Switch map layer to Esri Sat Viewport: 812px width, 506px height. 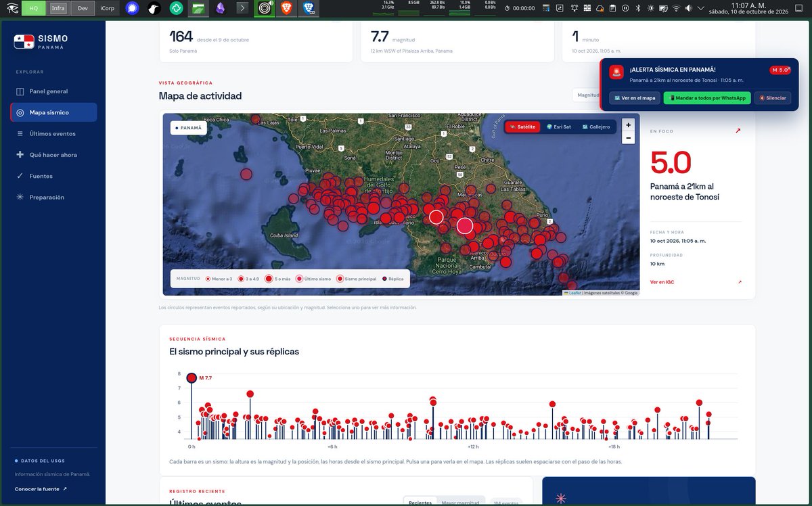[x=559, y=127]
